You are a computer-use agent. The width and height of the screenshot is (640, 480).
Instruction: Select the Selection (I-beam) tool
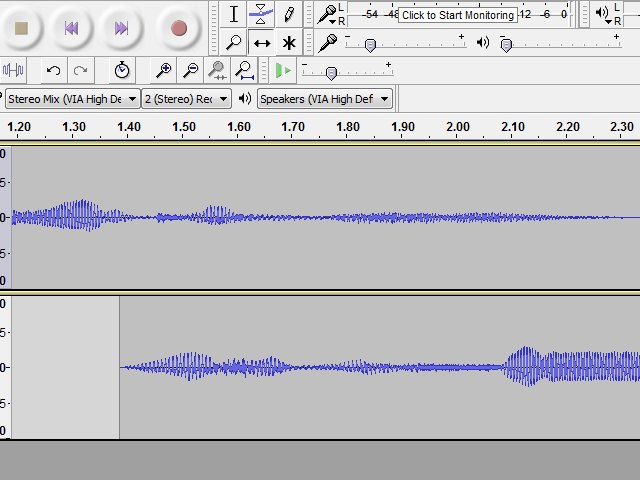click(233, 14)
